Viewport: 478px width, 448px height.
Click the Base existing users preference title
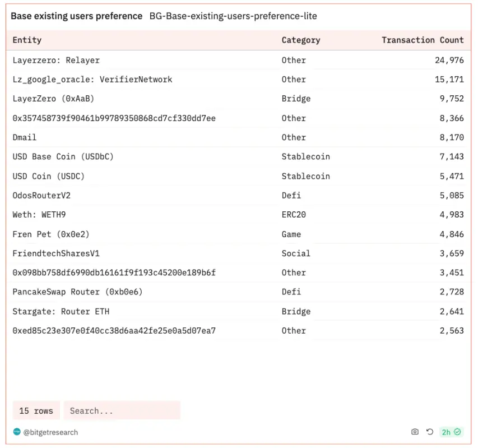tap(77, 16)
